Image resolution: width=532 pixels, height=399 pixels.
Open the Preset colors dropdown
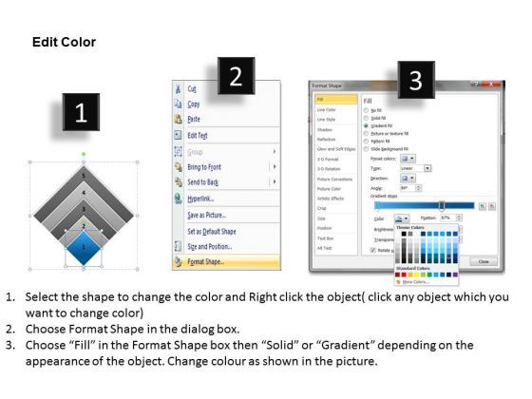click(408, 159)
